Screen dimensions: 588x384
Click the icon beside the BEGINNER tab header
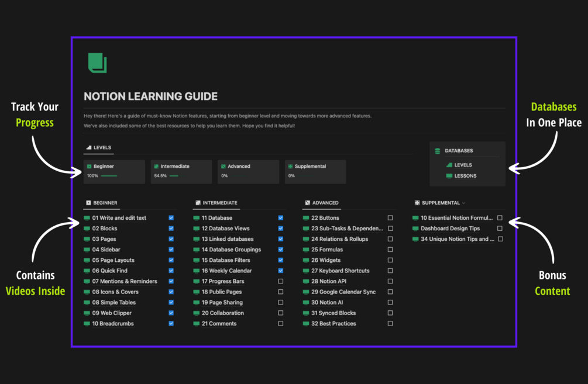pyautogui.click(x=88, y=203)
